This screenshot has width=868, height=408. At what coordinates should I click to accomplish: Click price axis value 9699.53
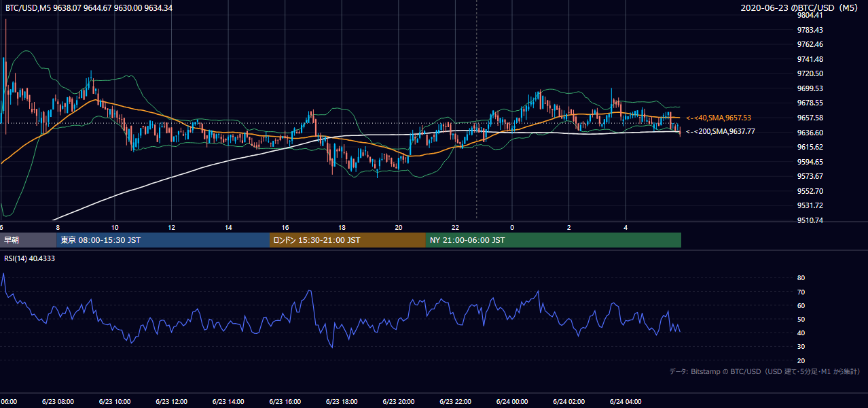(810, 88)
